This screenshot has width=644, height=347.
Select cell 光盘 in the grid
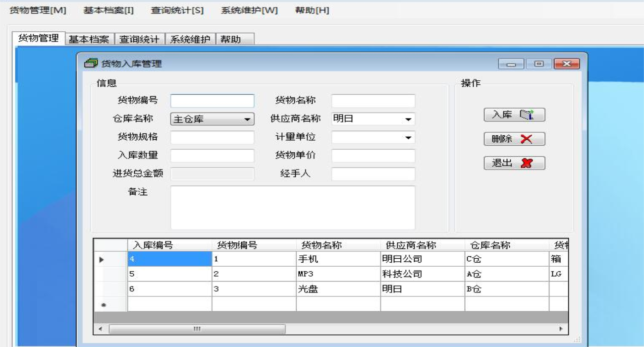tap(338, 289)
